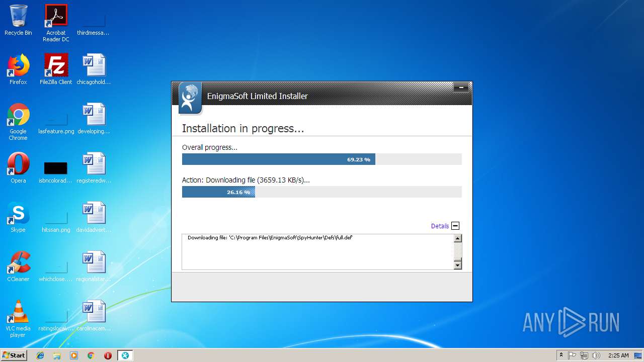Show hidden system tray icons
Viewport: 644px width, 362px height.
pos(561,355)
